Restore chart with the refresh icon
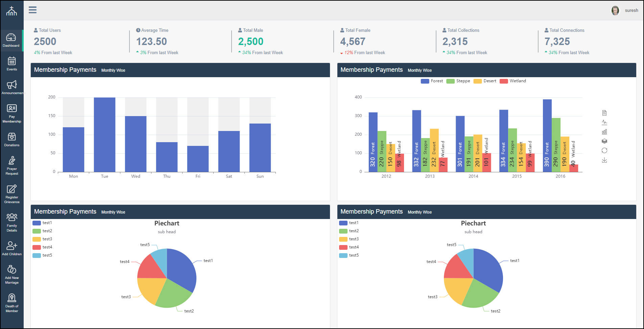 tap(604, 150)
